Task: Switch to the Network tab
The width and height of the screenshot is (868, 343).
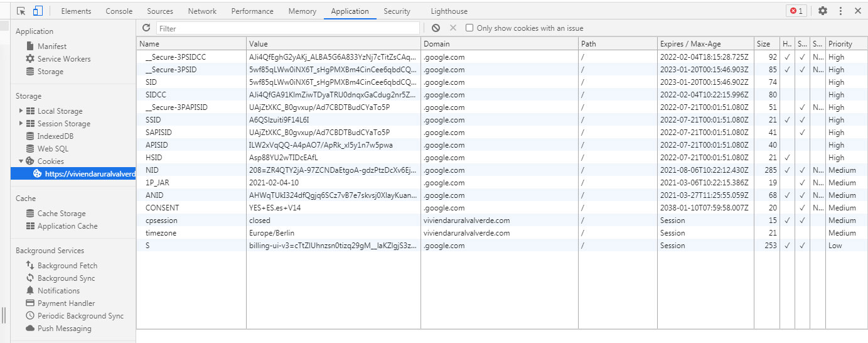Action: tap(202, 11)
